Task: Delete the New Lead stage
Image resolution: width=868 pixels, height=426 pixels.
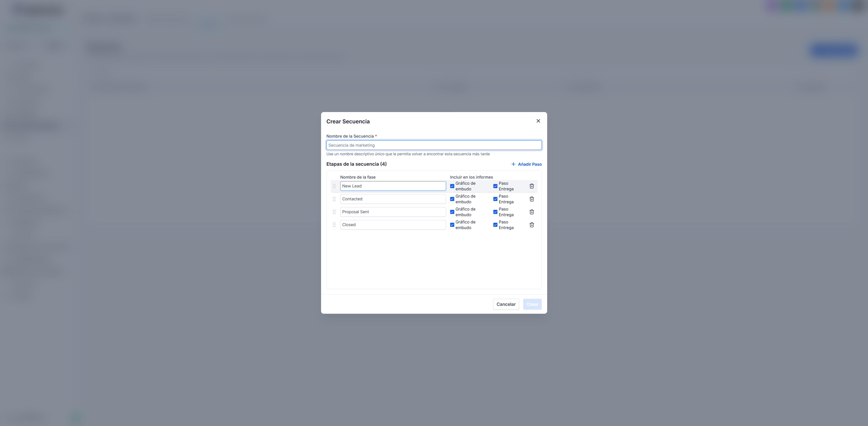Action: point(531,186)
